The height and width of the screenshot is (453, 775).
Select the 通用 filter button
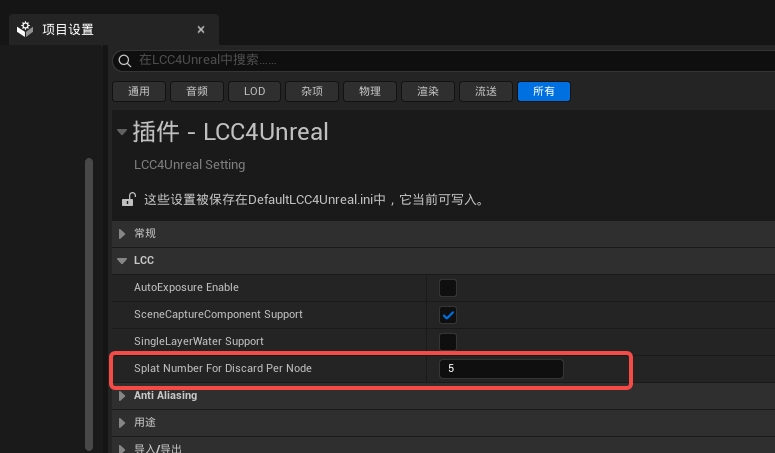point(139,91)
